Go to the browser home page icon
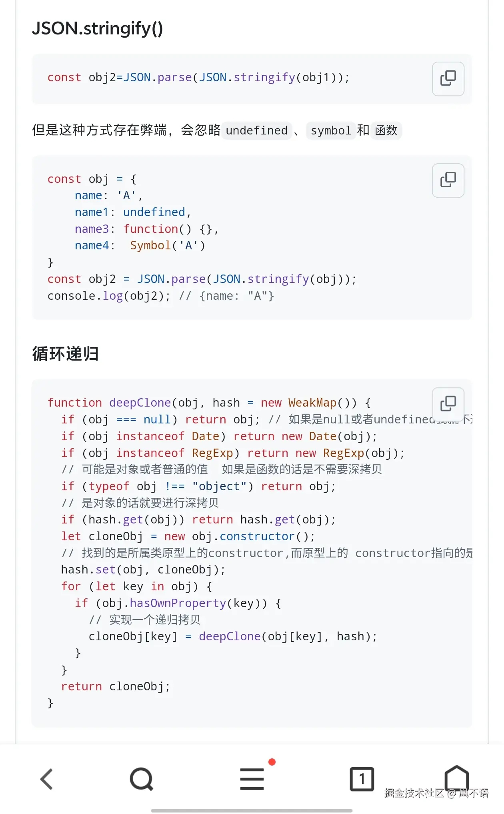Viewport: 504px width, 814px height. [457, 778]
